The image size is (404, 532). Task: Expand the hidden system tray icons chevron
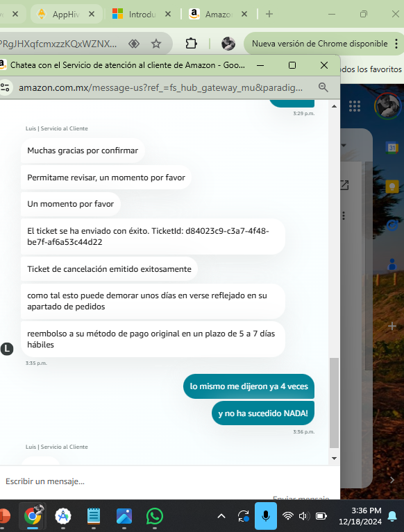pyautogui.click(x=221, y=516)
